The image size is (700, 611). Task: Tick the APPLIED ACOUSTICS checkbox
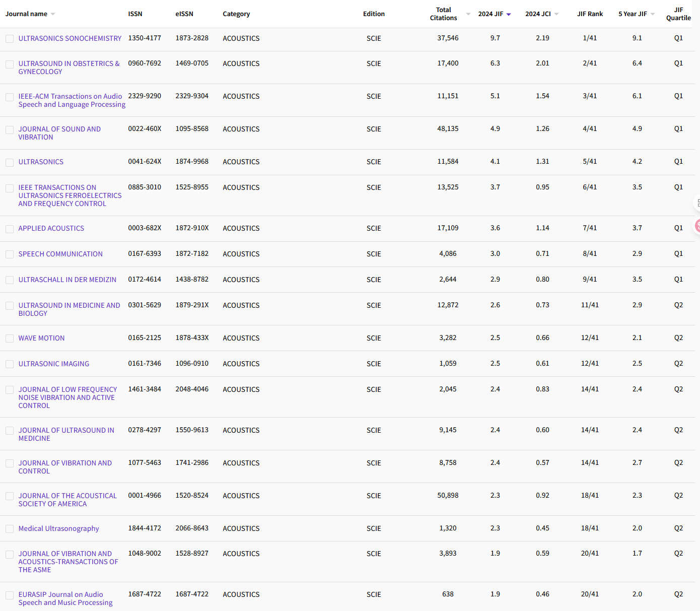click(10, 229)
